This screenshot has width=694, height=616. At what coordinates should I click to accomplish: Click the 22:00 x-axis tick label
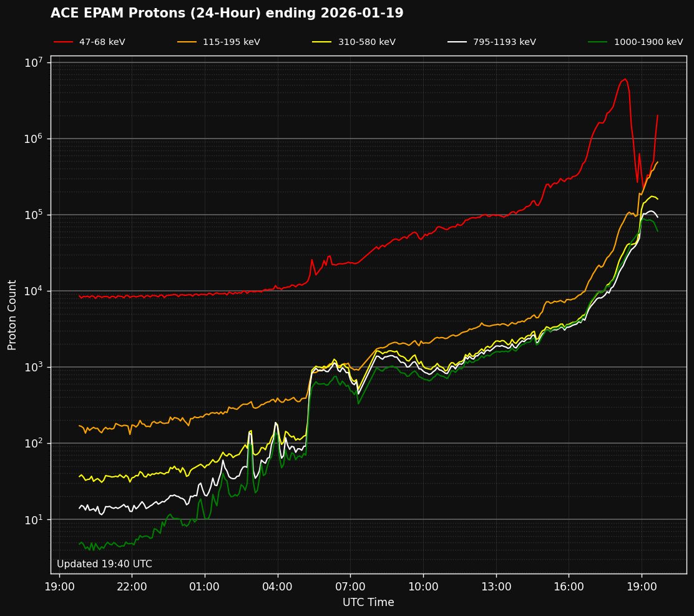[132, 587]
